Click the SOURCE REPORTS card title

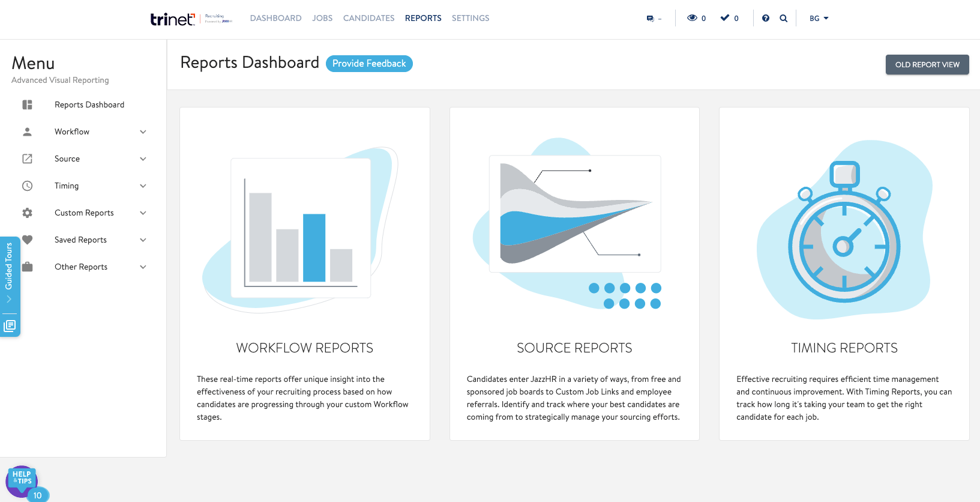tap(574, 348)
